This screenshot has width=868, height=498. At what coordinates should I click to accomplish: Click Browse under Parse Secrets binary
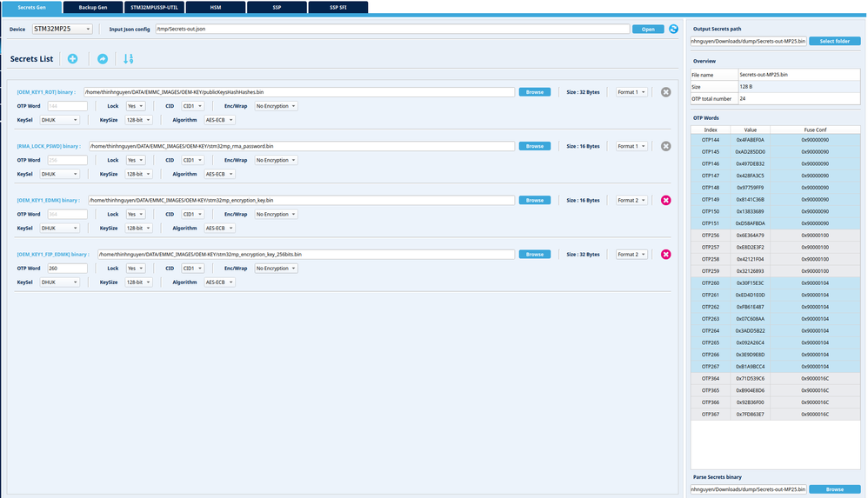click(x=834, y=489)
